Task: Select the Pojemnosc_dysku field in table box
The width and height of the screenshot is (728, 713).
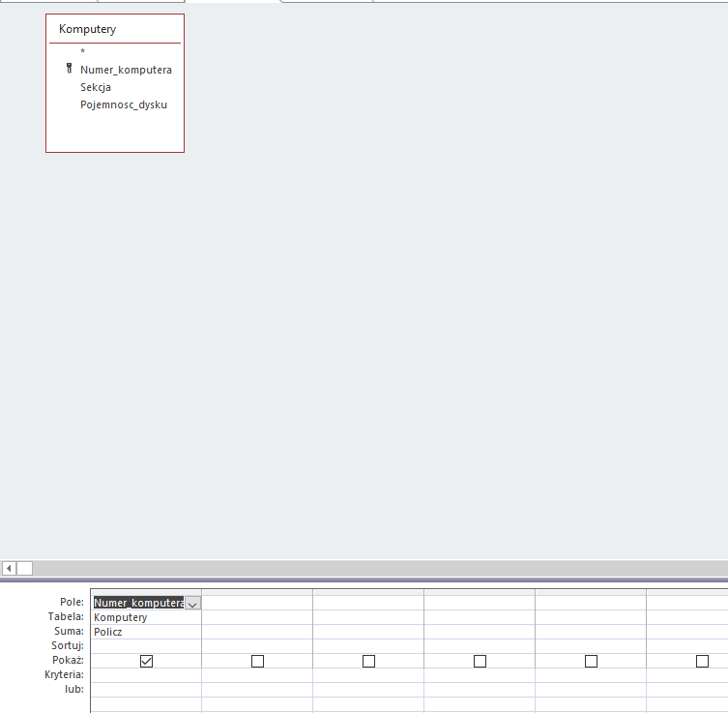Action: tap(124, 105)
